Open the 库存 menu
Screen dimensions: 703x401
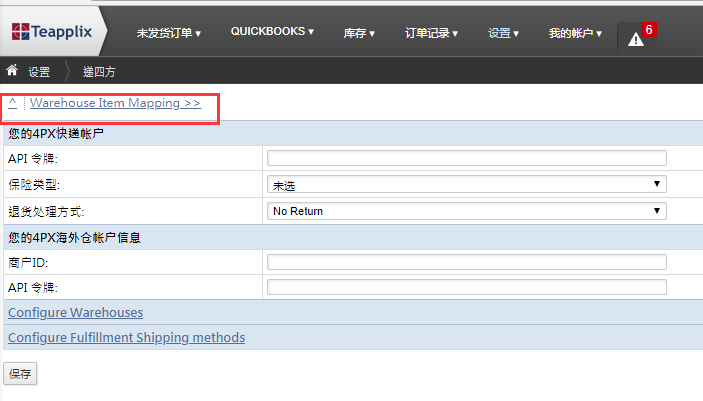(x=359, y=33)
